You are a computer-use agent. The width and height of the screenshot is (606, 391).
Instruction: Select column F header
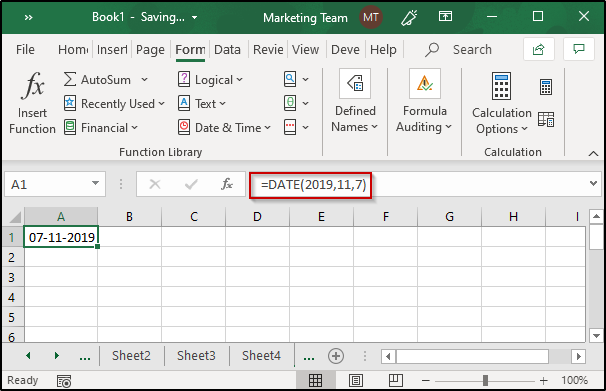pyautogui.click(x=385, y=217)
